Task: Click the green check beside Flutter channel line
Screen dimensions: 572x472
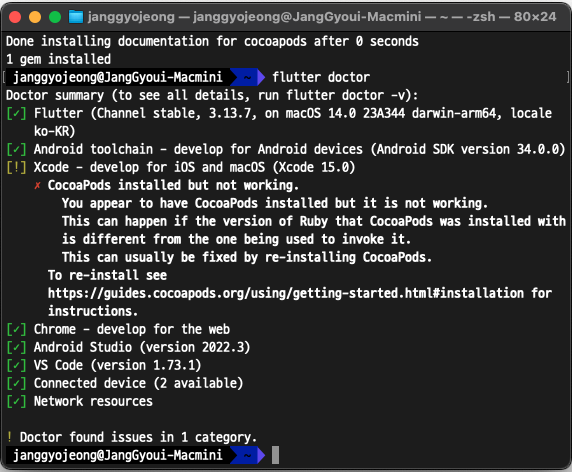Action: (16, 113)
